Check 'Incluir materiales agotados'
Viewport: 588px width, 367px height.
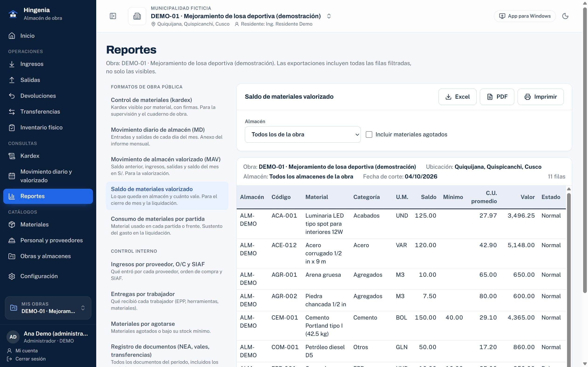[x=369, y=135]
